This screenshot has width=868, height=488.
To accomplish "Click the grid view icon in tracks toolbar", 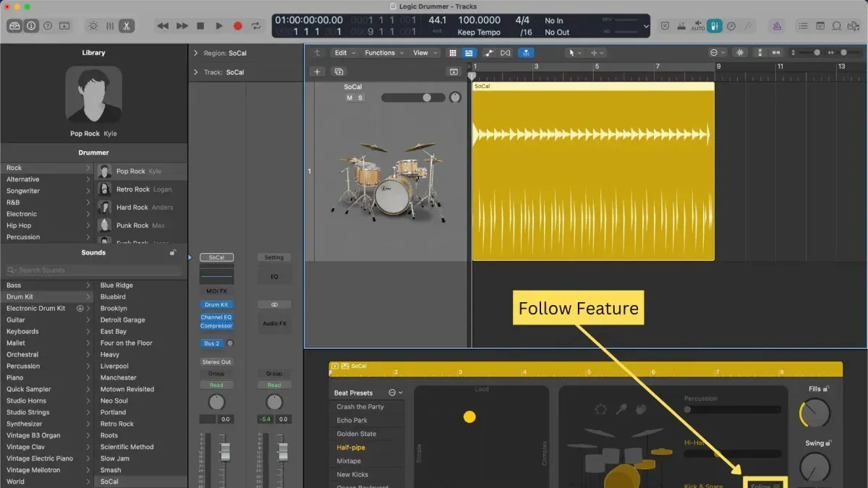I will click(453, 53).
